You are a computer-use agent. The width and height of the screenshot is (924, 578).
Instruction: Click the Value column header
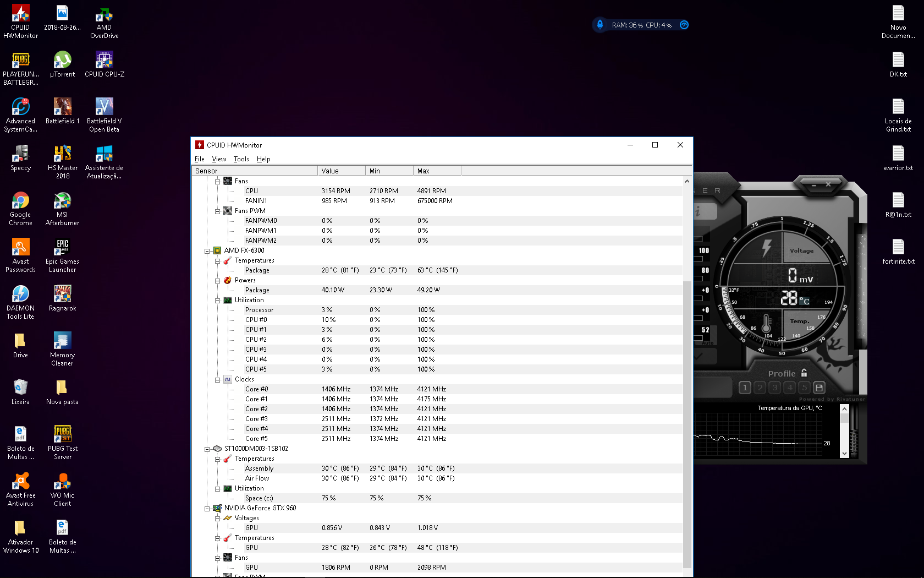342,171
